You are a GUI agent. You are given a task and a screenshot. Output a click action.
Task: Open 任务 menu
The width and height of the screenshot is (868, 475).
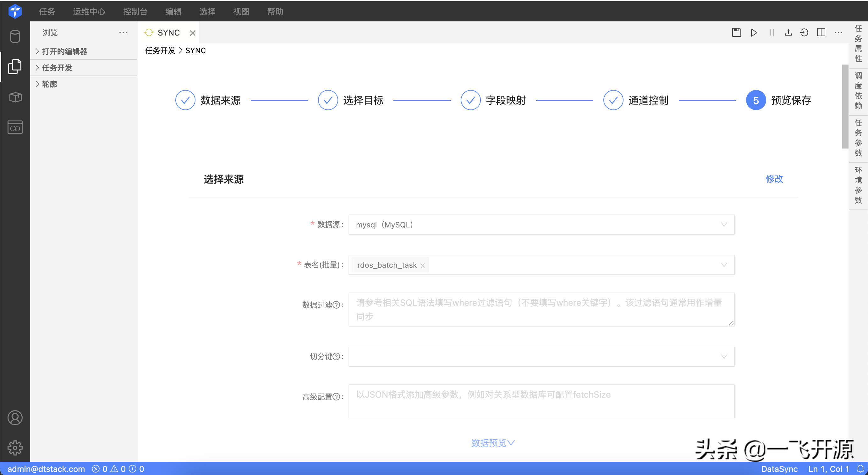coord(47,11)
